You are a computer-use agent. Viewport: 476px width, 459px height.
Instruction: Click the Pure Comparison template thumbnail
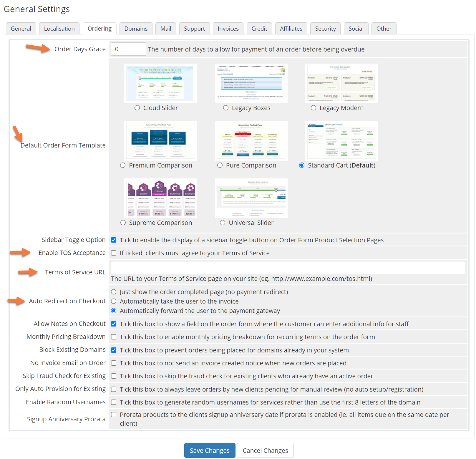(251, 141)
